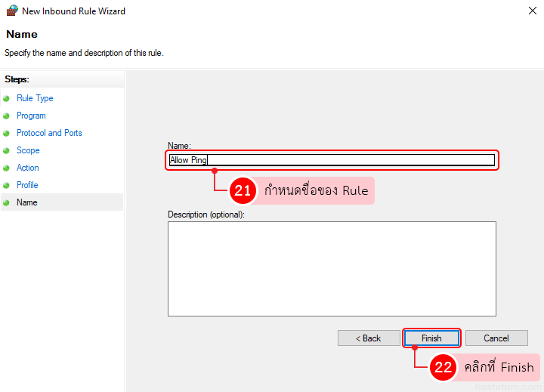544x392 pixels.
Task: Click the green dot next to Action
Action: 7,168
